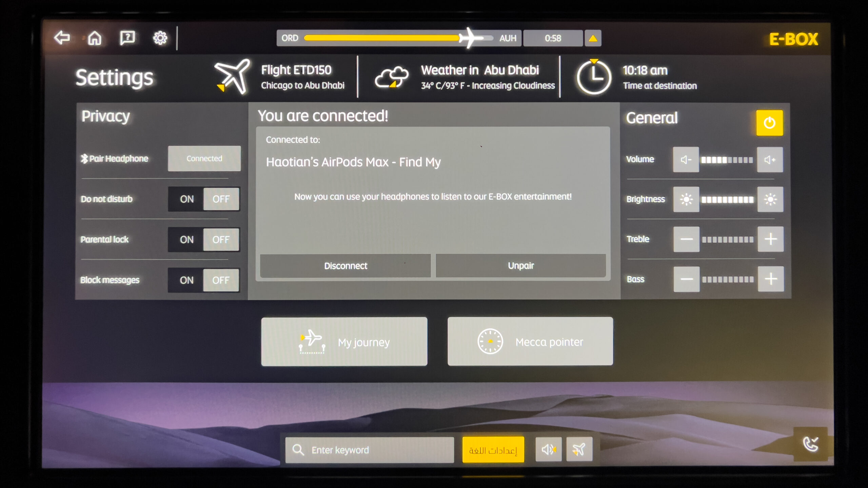868x488 pixels.
Task: Click the brightness level bar
Action: [x=728, y=200]
